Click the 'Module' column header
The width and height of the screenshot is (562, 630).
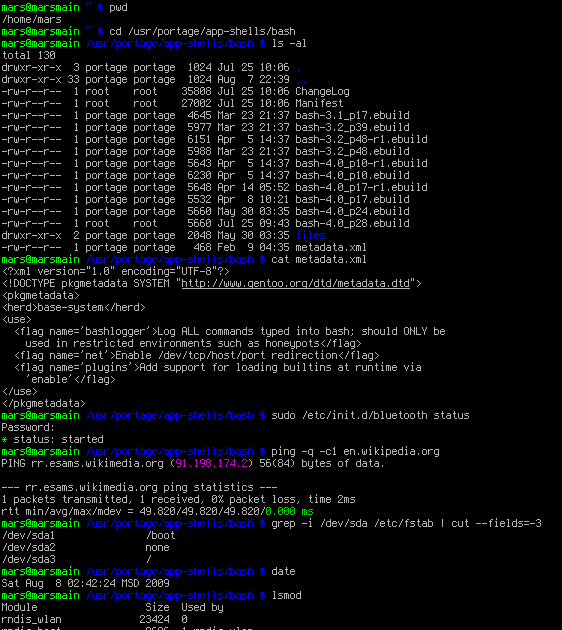coord(20,608)
